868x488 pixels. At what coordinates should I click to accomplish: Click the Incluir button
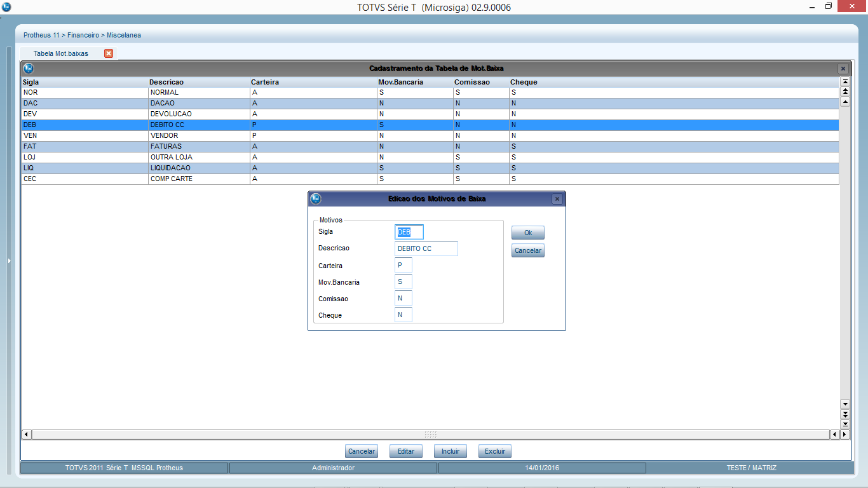pyautogui.click(x=451, y=451)
